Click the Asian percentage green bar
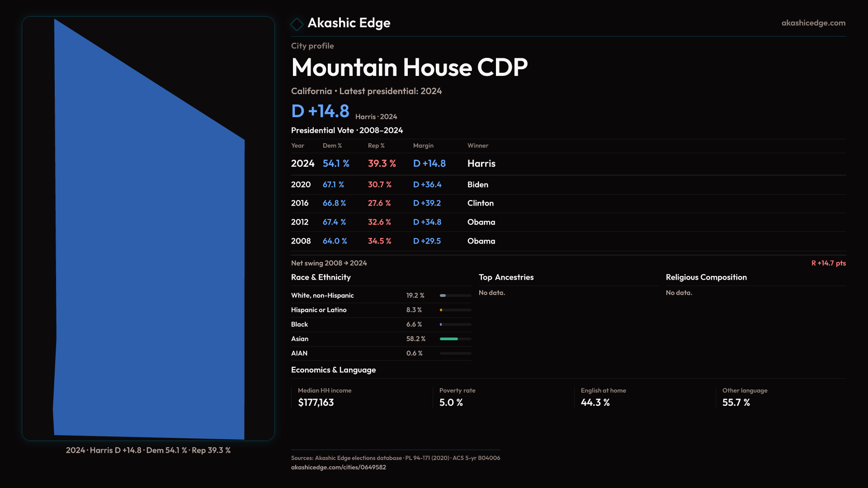 click(x=449, y=339)
